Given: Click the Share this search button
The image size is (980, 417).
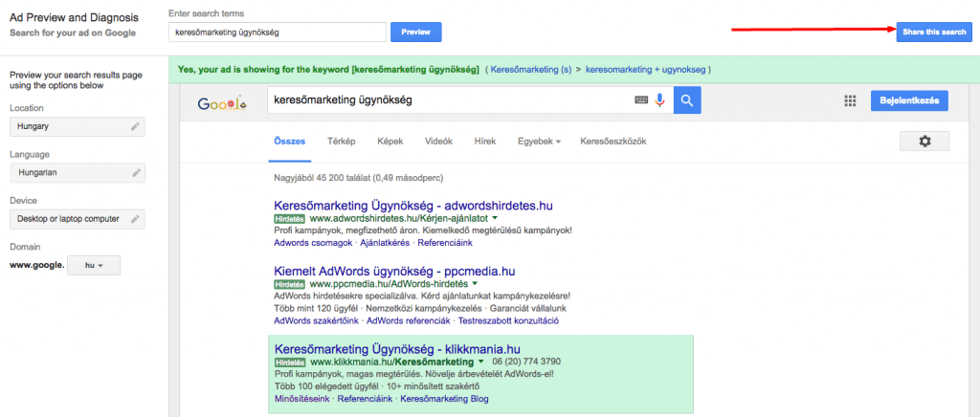Looking at the screenshot, I should pos(934,32).
